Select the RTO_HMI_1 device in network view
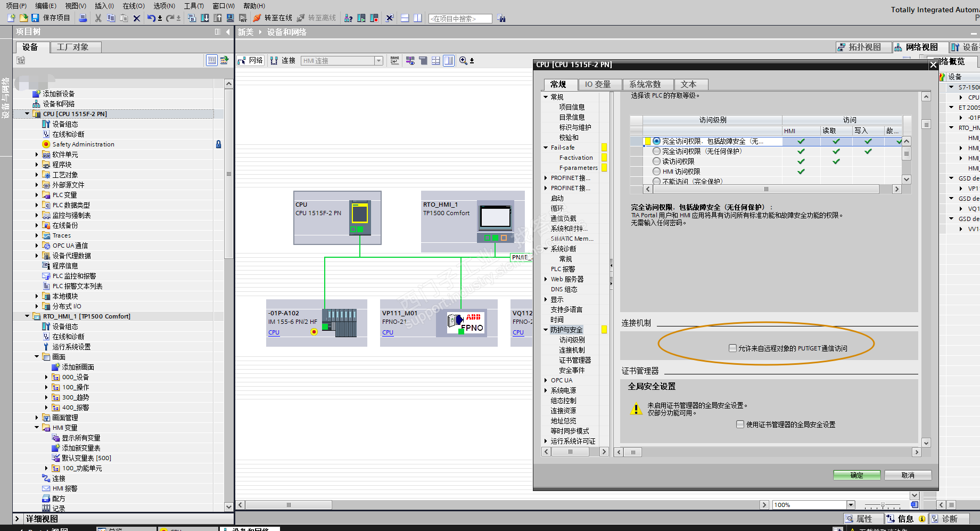The width and height of the screenshot is (980, 531). click(473, 222)
